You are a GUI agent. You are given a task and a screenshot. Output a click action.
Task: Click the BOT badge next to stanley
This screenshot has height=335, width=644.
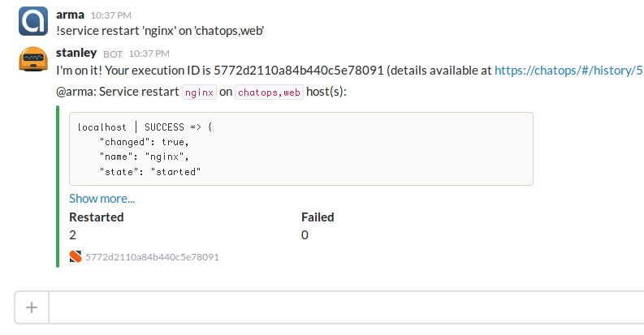click(113, 54)
